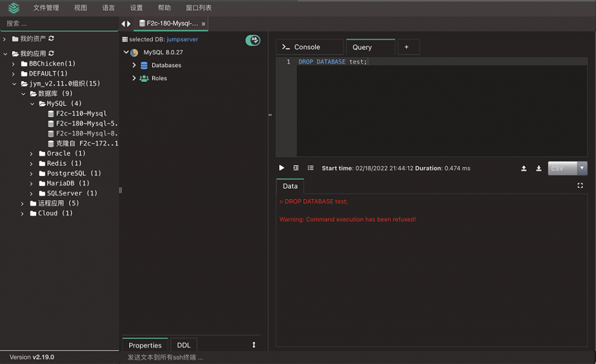
Task: Open the CSV export format dropdown
Action: [582, 168]
